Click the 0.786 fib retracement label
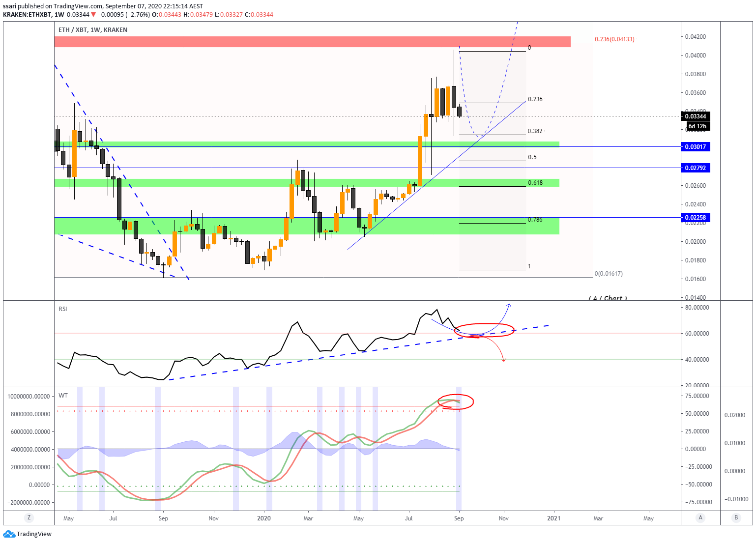The width and height of the screenshot is (756, 543). [x=535, y=220]
